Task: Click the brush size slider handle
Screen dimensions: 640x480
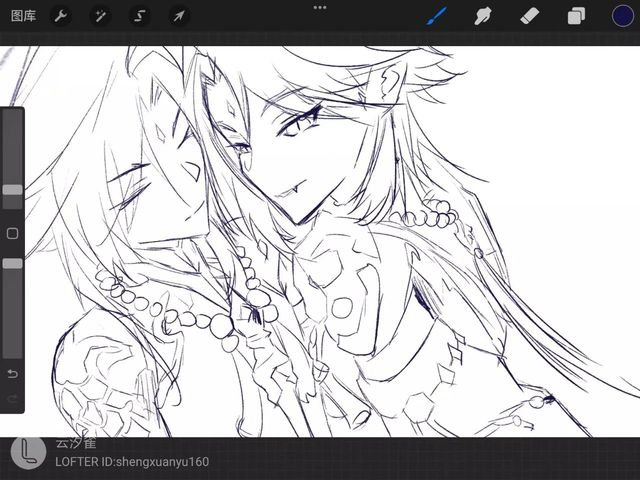Action: (x=13, y=190)
